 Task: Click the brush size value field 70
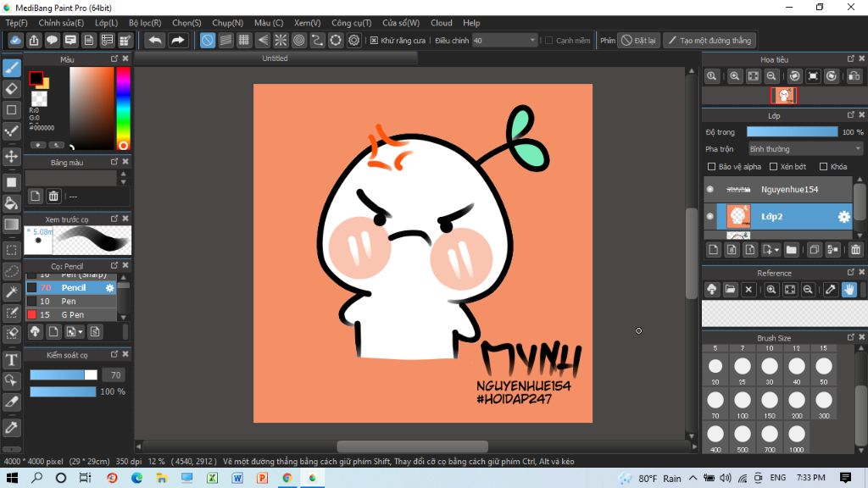[115, 375]
